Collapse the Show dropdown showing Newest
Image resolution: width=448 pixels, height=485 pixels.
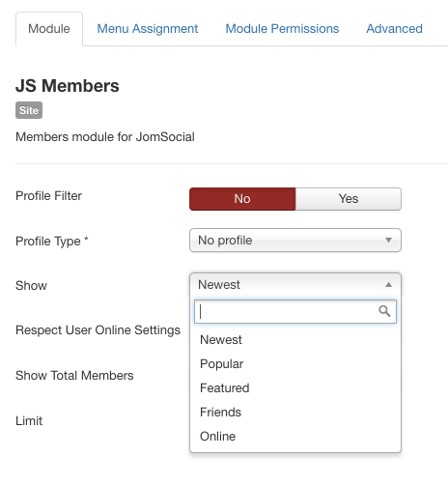tap(295, 285)
